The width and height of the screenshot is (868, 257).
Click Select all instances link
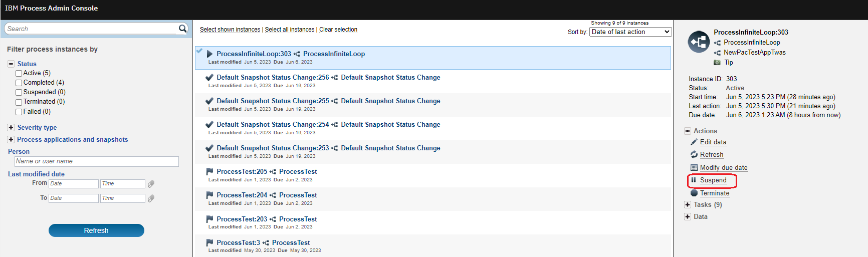(x=290, y=30)
